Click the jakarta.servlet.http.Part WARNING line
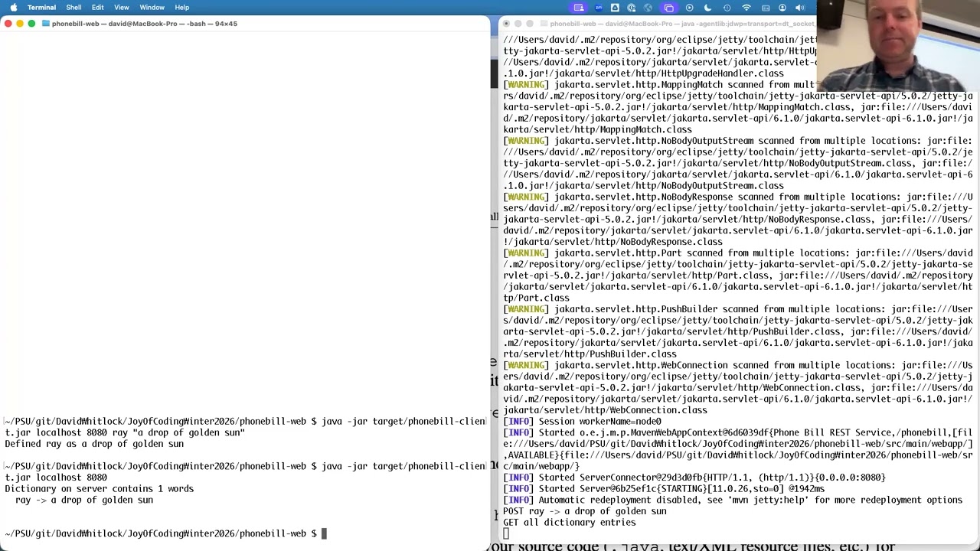Screen dimensions: 980x551 pyautogui.click(x=738, y=275)
